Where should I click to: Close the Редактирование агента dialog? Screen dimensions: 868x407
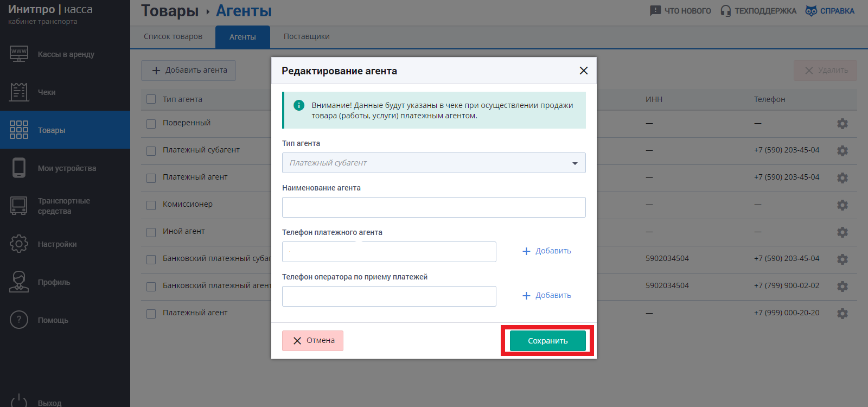coord(584,71)
